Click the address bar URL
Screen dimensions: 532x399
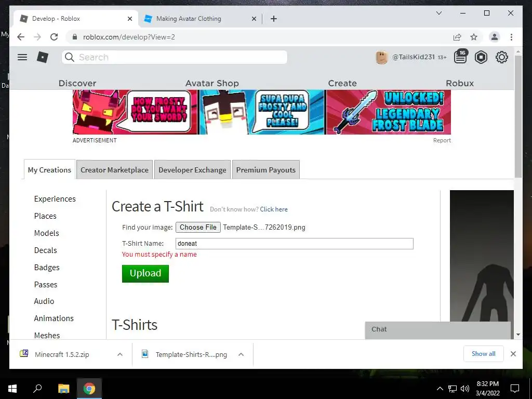tap(129, 37)
